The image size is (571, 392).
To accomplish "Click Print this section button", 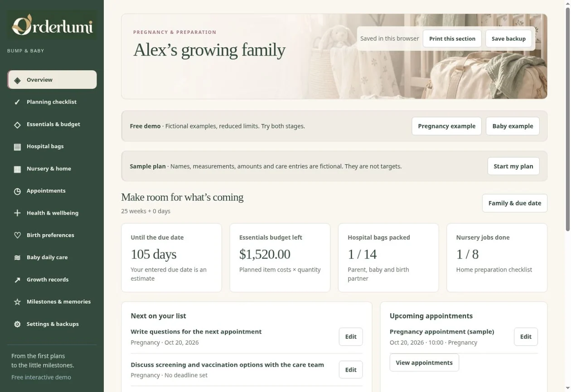I will pos(452,38).
